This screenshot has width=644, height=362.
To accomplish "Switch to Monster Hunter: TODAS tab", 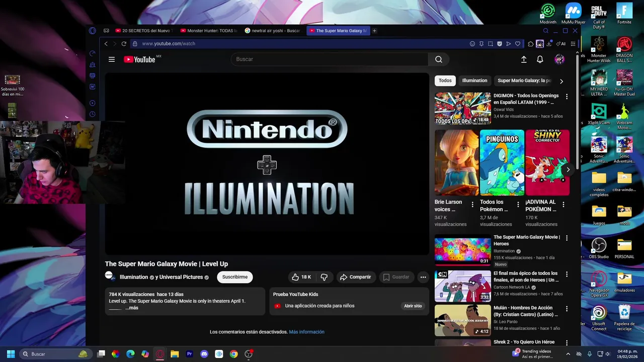I will [x=208, y=31].
